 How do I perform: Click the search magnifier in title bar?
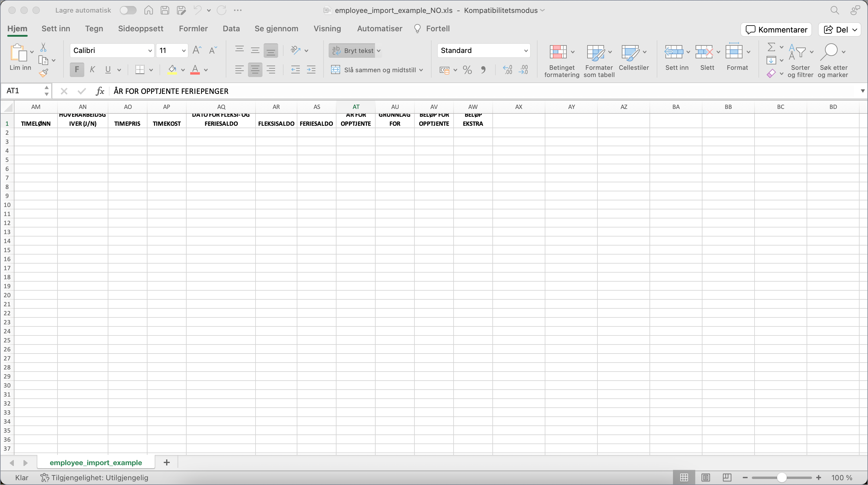pyautogui.click(x=835, y=10)
